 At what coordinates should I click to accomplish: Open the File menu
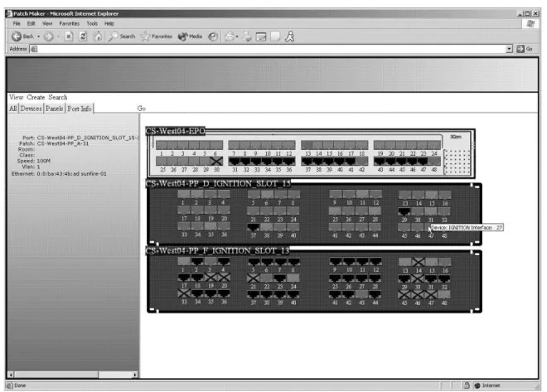click(x=17, y=23)
